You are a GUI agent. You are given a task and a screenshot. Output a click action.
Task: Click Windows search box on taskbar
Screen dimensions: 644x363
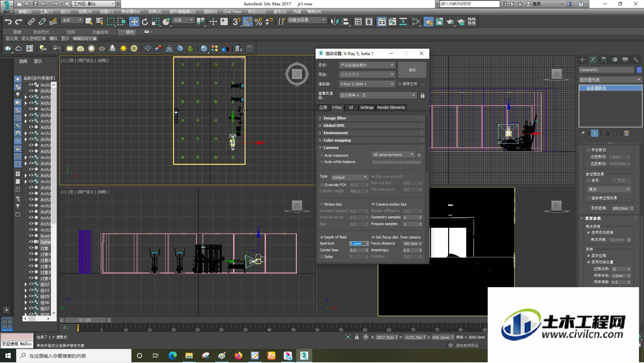coord(74,356)
